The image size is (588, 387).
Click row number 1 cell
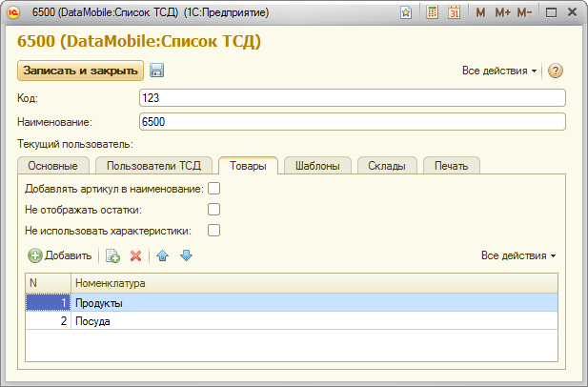[48, 302]
